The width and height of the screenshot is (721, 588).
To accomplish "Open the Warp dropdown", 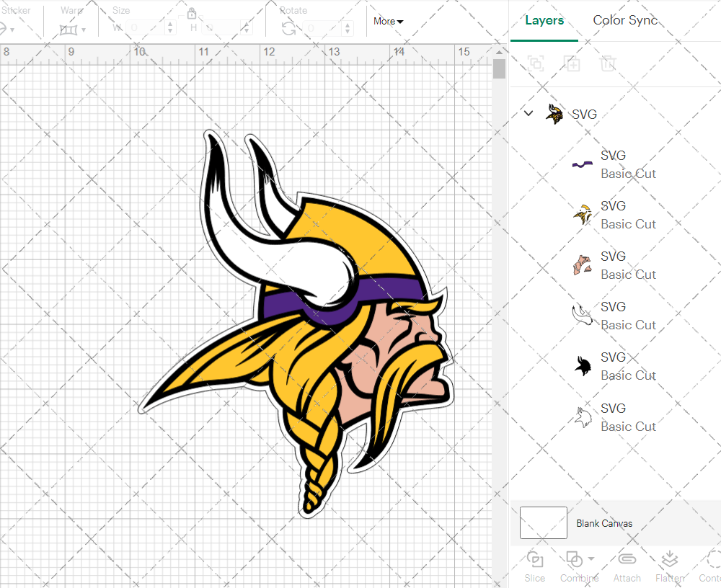I will pyautogui.click(x=73, y=30).
